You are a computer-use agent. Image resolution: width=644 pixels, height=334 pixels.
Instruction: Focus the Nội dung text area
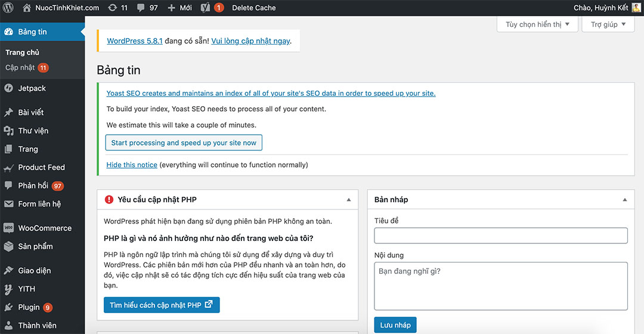[x=501, y=286]
